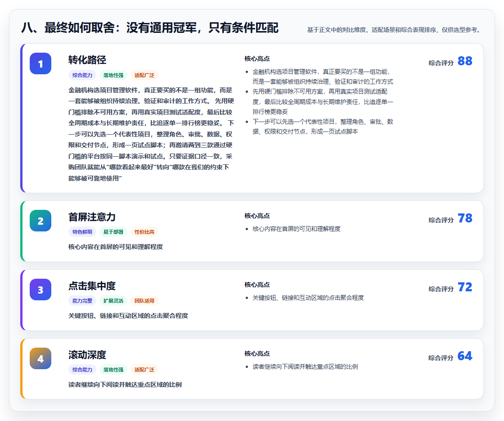Click the rank 3 number badge

click(40, 290)
